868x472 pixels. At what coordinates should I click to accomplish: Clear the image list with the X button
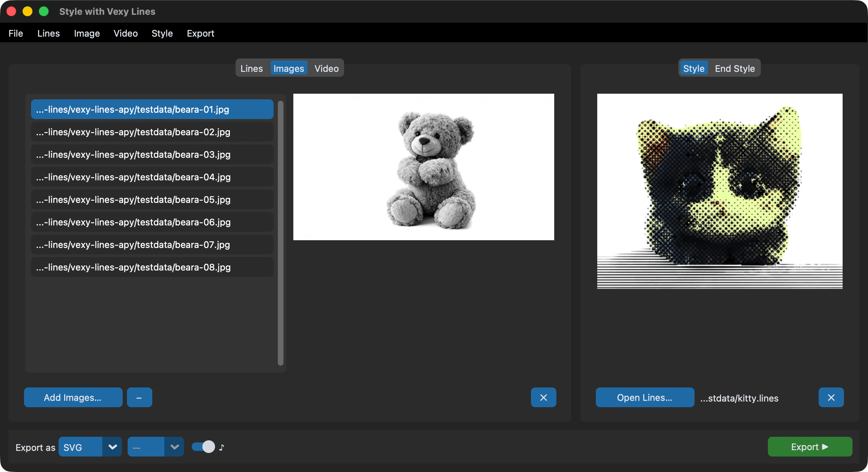(x=543, y=397)
